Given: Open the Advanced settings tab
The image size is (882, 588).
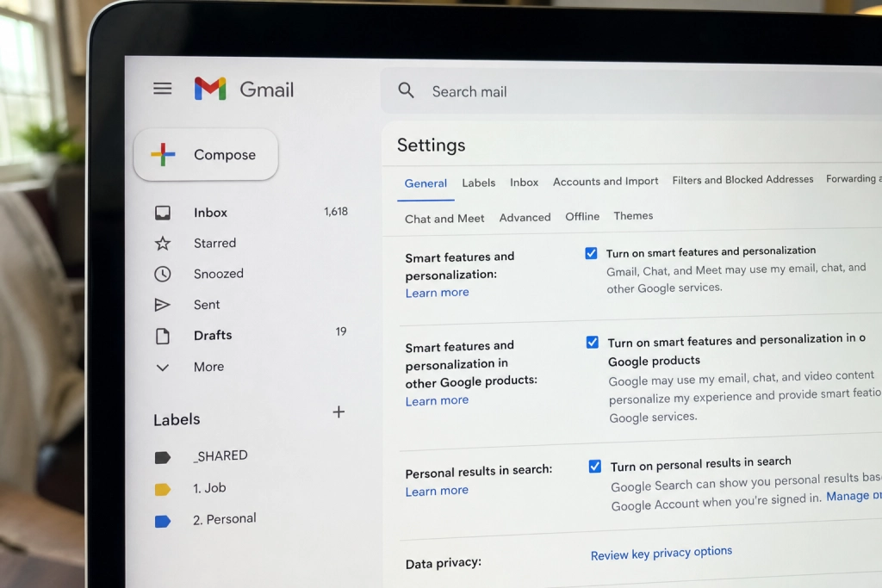Looking at the screenshot, I should tap(525, 218).
